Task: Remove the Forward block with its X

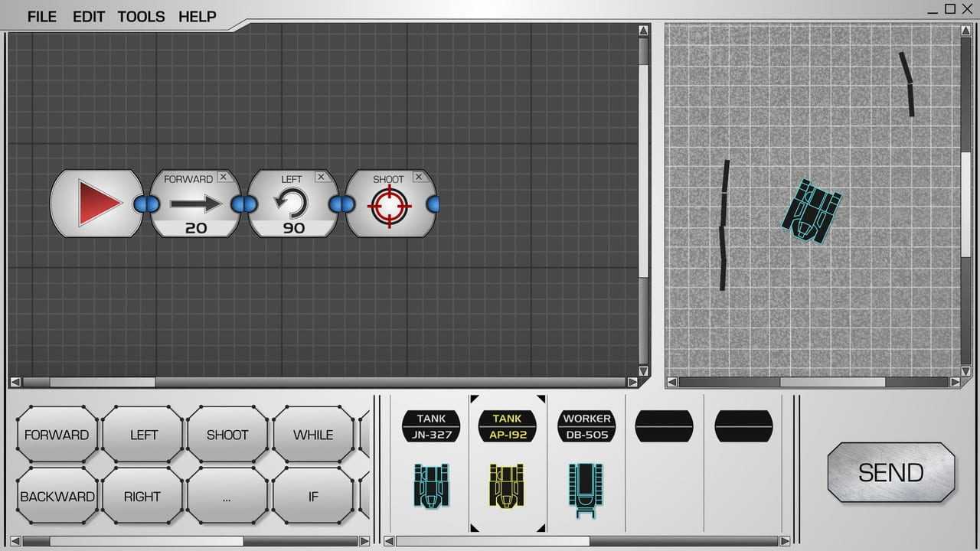Action: point(223,177)
